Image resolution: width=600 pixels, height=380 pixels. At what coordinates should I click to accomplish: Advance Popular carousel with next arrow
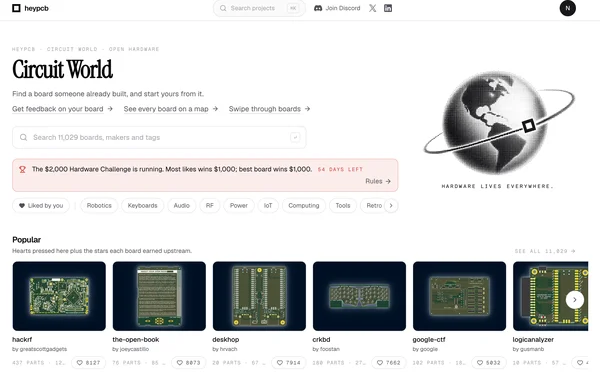tap(575, 300)
